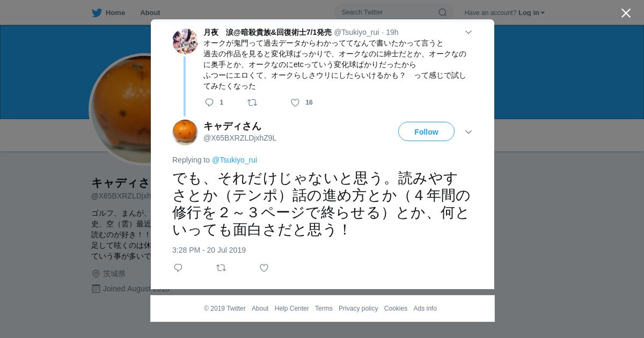Viewport: 644px width, 338px height.
Task: Click the search magnifier icon
Action: click(x=443, y=12)
